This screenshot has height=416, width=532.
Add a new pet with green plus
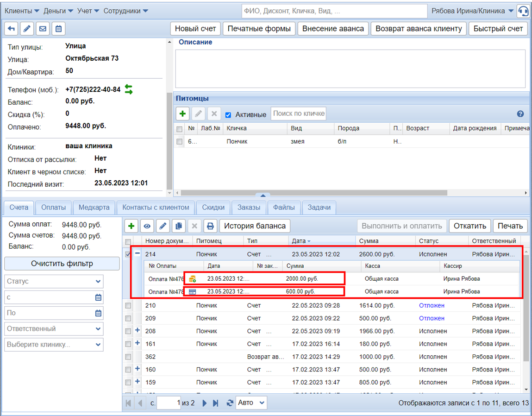pyautogui.click(x=182, y=113)
